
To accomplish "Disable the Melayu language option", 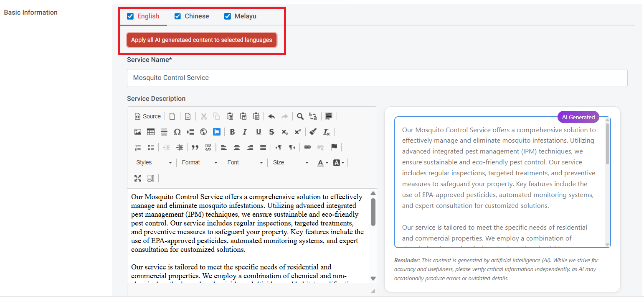I will [x=227, y=16].
